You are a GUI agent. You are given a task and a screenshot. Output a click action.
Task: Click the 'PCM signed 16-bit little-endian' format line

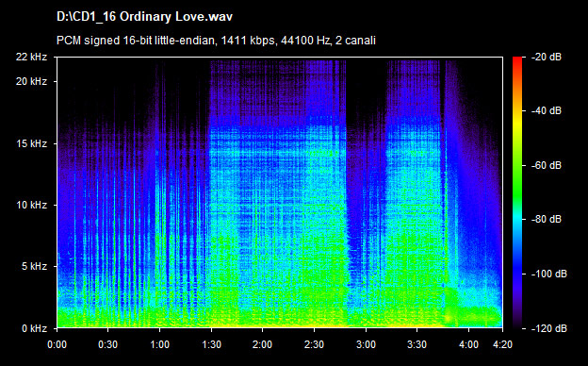pos(216,41)
